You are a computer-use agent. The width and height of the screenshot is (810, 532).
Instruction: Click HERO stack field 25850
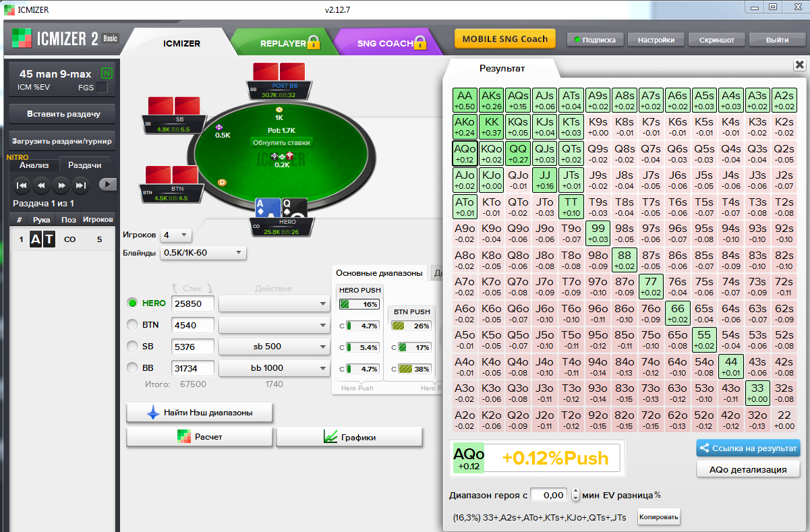(x=193, y=303)
